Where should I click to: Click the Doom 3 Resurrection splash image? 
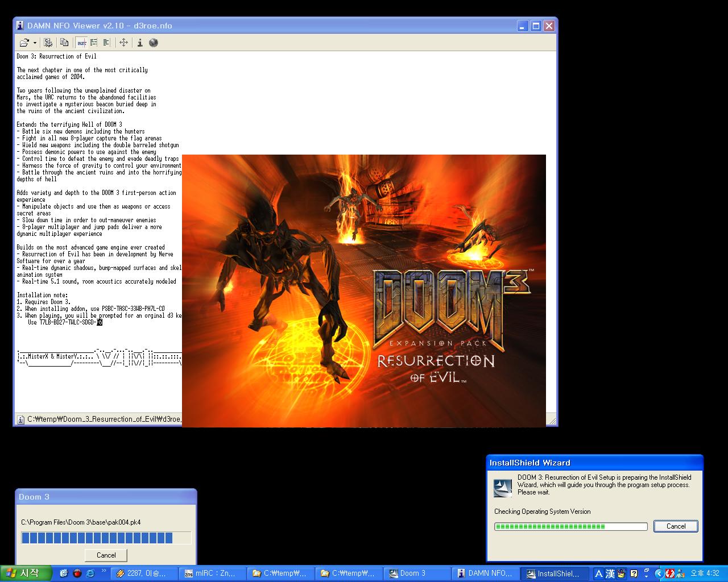[x=363, y=290]
